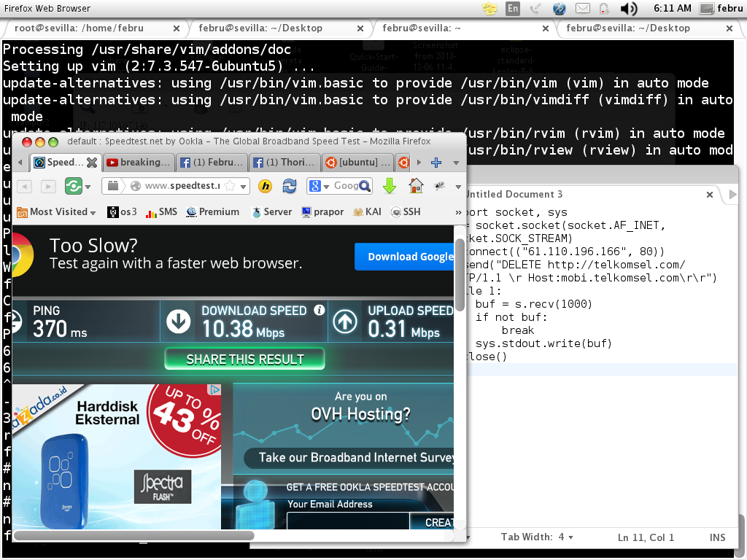Switch to root@sevilla: /home/febru terminal tab
Image resolution: width=747 pixels, height=560 pixels.
tap(79, 28)
